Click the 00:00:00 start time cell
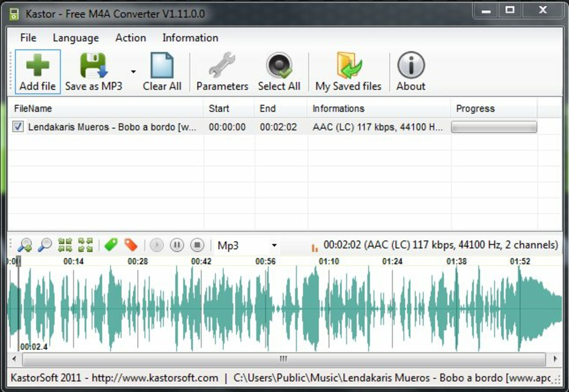Screen dimensions: 569x392 click(x=227, y=127)
